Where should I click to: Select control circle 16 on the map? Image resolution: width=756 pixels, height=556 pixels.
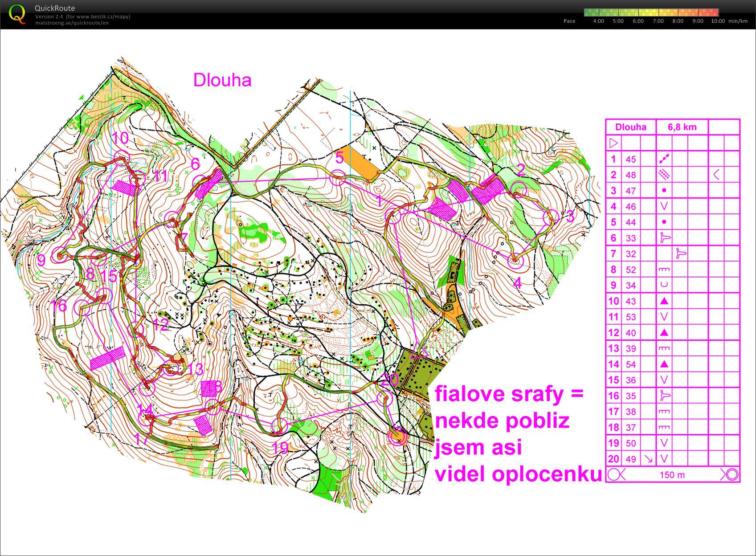pyautogui.click(x=82, y=307)
